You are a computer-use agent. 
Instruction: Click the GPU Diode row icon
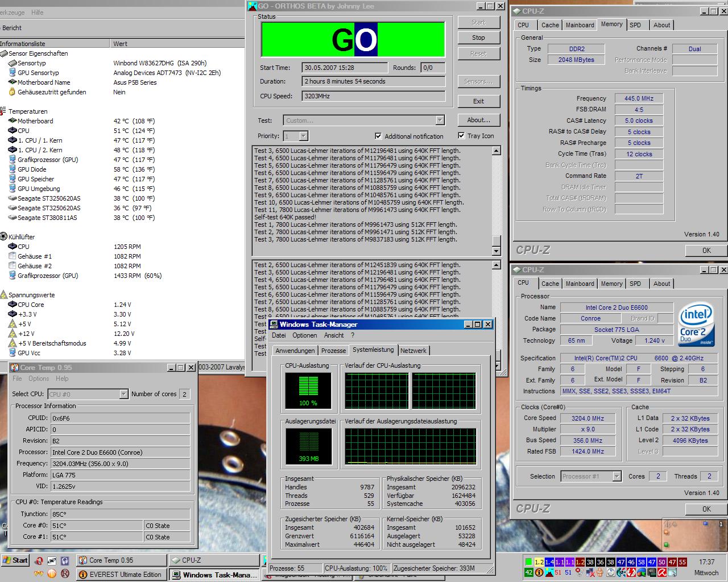(x=13, y=169)
